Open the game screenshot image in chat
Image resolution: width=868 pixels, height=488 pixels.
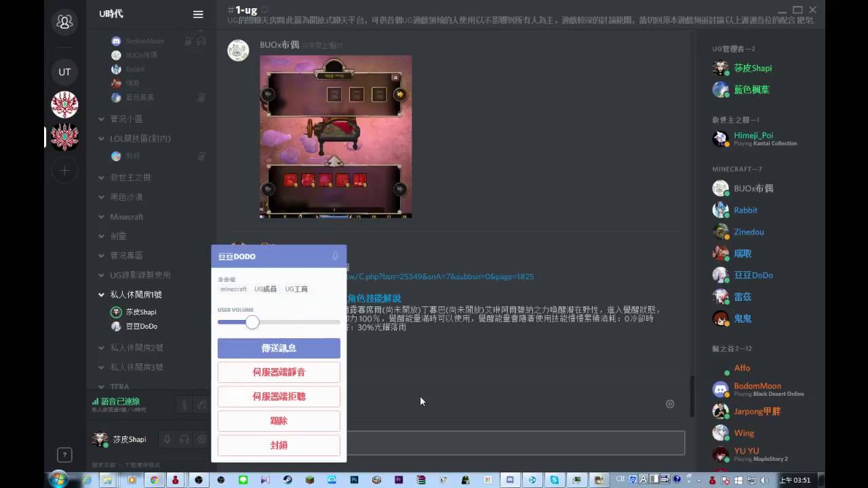(336, 137)
